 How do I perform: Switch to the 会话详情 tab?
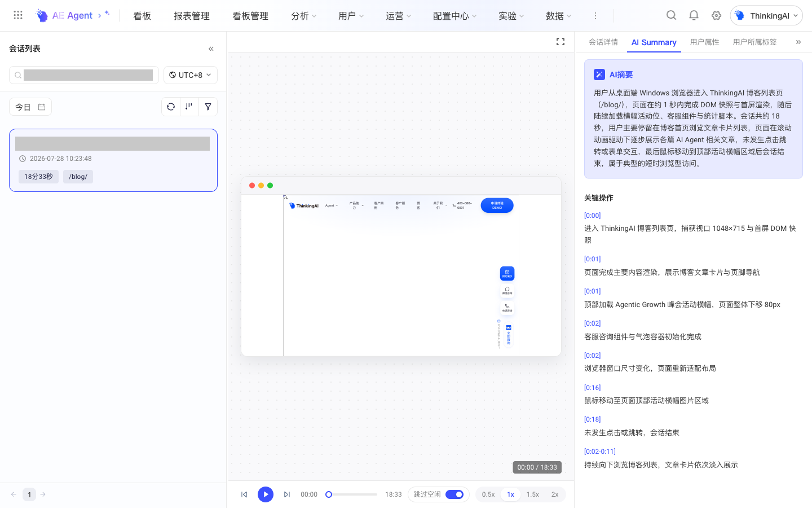pos(603,42)
